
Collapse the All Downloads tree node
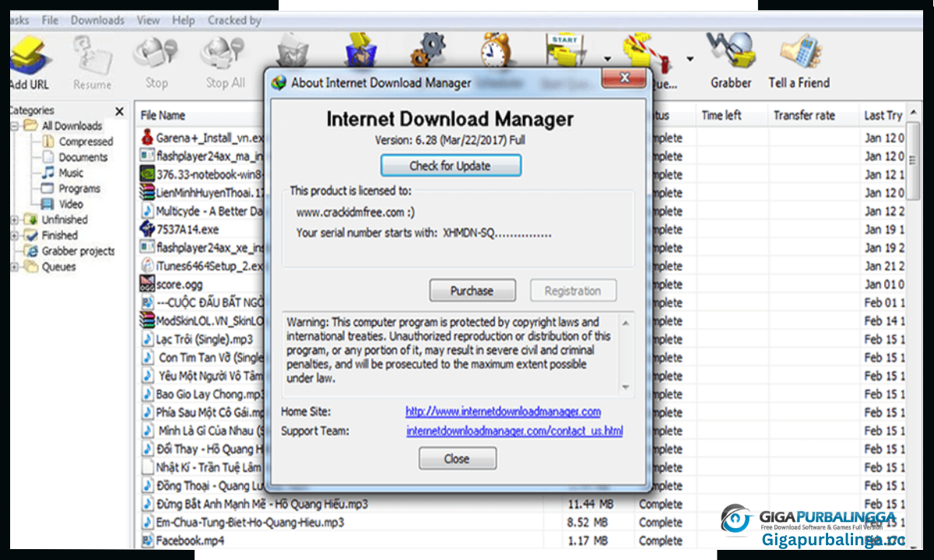click(14, 126)
